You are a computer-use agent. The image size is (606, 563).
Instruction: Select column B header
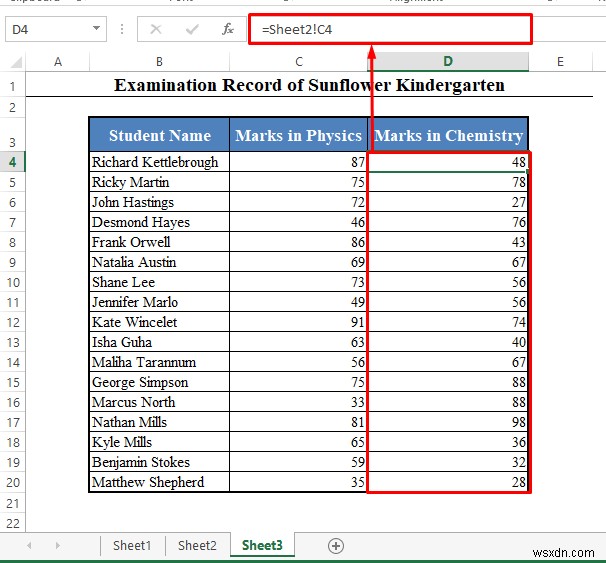tap(159, 62)
